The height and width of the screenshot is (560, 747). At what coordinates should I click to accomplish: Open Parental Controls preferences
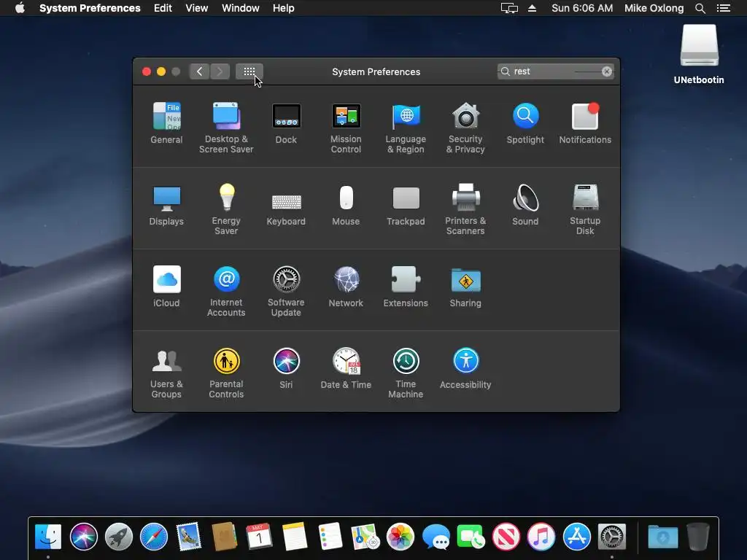pyautogui.click(x=226, y=373)
